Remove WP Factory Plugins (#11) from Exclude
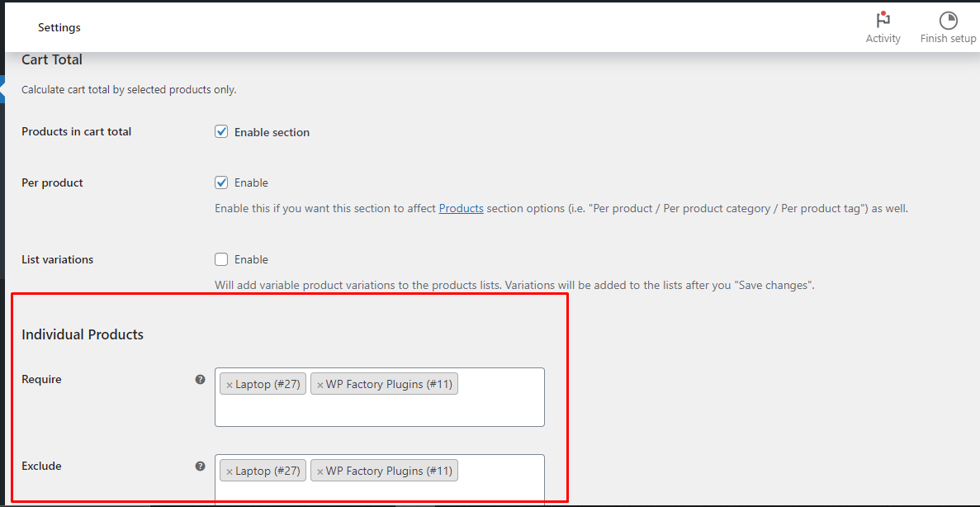This screenshot has height=507, width=980. pos(320,471)
